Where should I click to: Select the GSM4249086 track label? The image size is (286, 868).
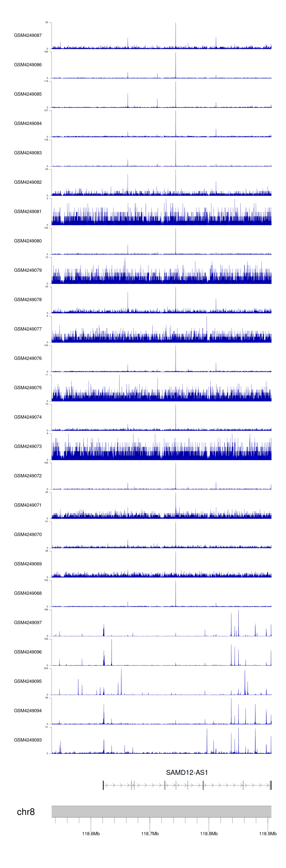28,65
